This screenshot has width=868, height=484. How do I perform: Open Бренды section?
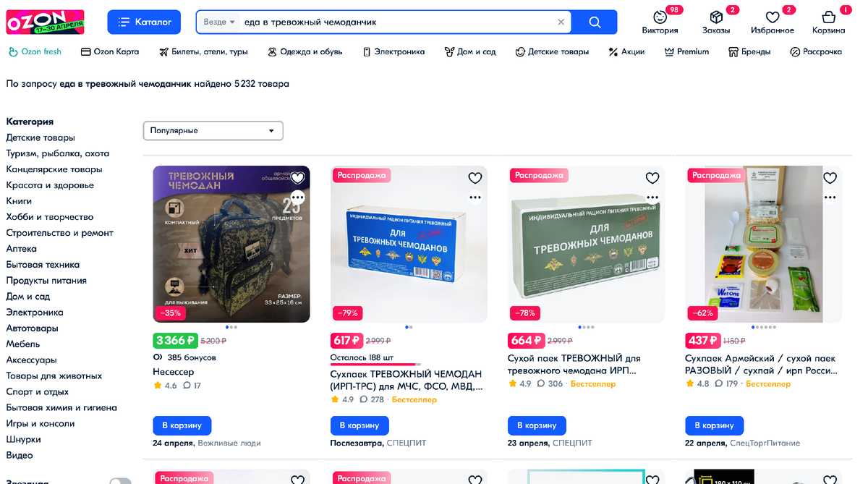pyautogui.click(x=749, y=51)
